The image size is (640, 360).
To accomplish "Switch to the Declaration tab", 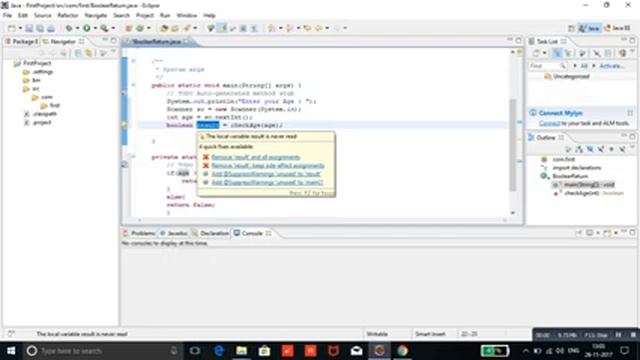I will click(211, 233).
